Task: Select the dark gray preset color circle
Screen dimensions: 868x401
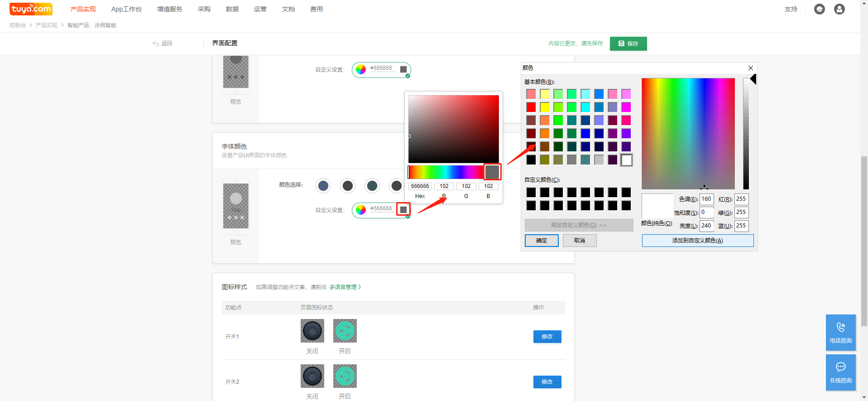Action: point(348,185)
